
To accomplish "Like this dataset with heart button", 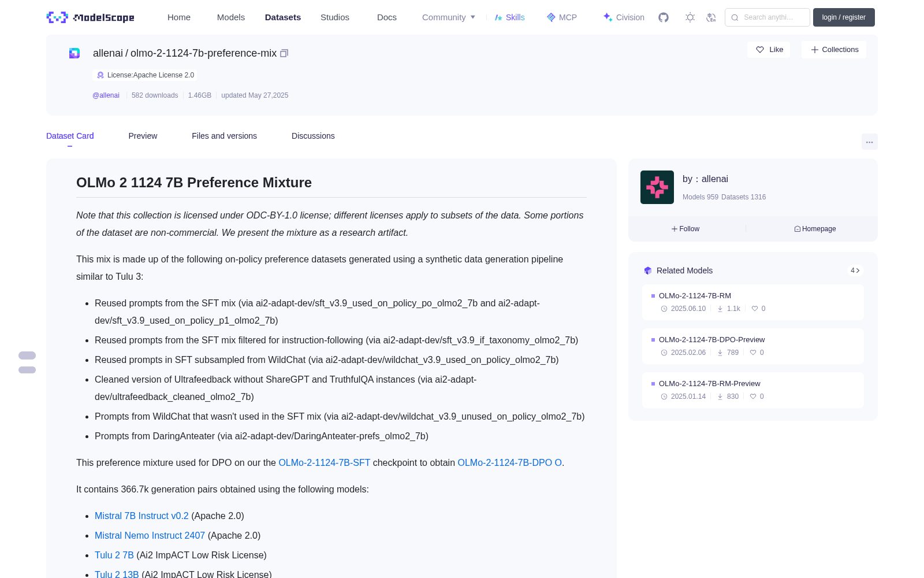I will 769,50.
